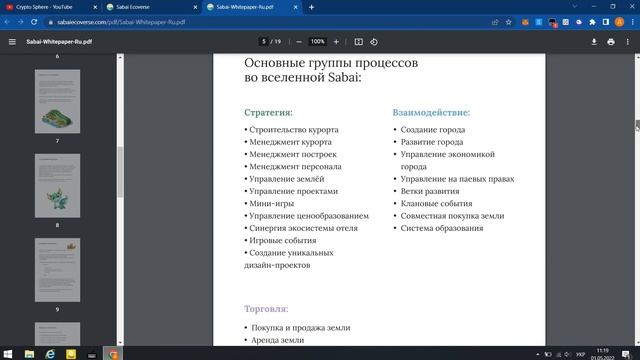Open the Extensions puzzle menu
Image resolution: width=640 pixels, height=360 pixels.
coord(592,22)
